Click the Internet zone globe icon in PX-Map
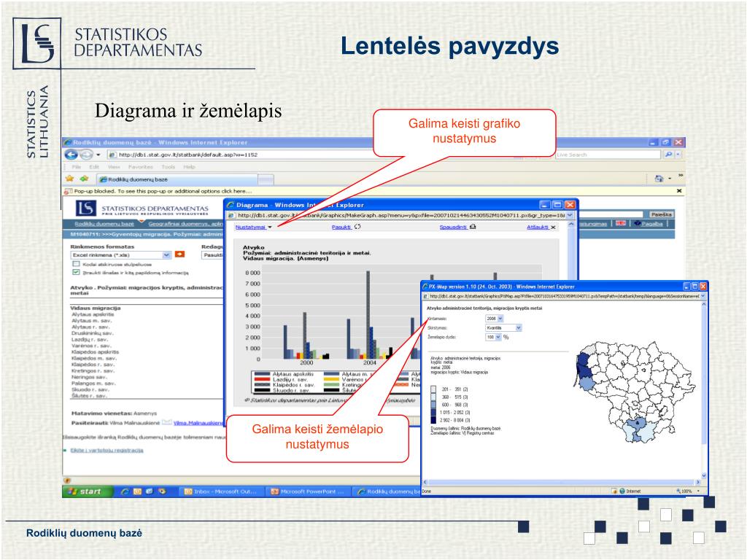747x560 pixels. [x=622, y=491]
